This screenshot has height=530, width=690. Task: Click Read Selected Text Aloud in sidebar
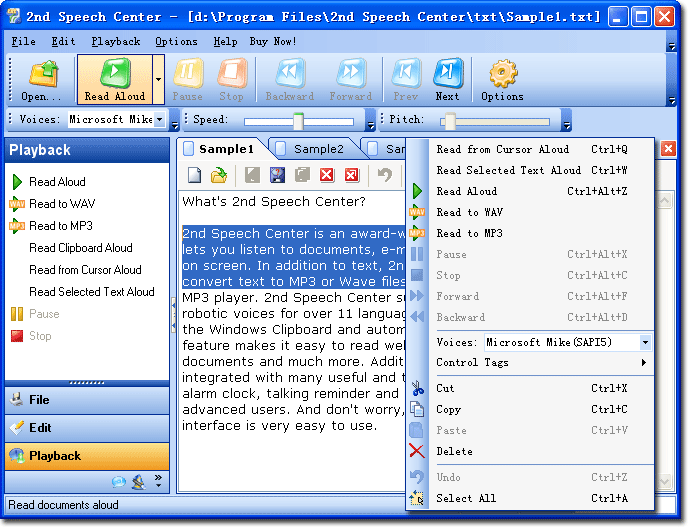click(x=92, y=292)
